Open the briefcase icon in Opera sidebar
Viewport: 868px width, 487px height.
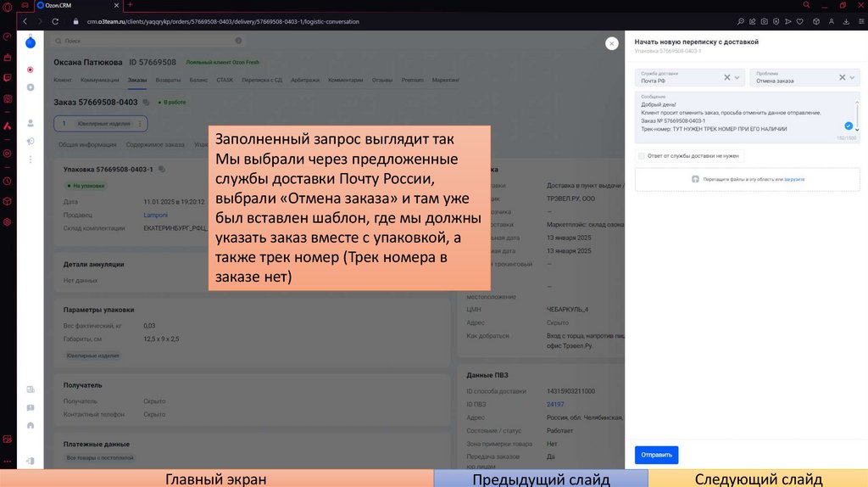tap(7, 58)
